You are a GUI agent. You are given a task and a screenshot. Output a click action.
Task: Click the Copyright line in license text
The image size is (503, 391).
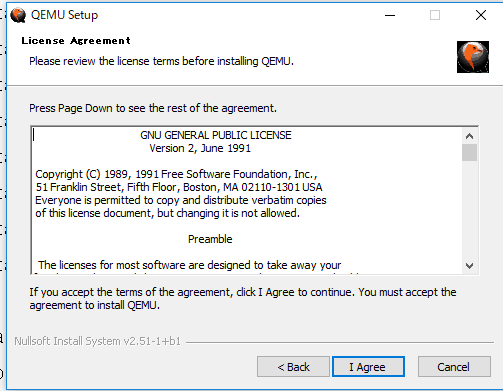pyautogui.click(x=176, y=174)
